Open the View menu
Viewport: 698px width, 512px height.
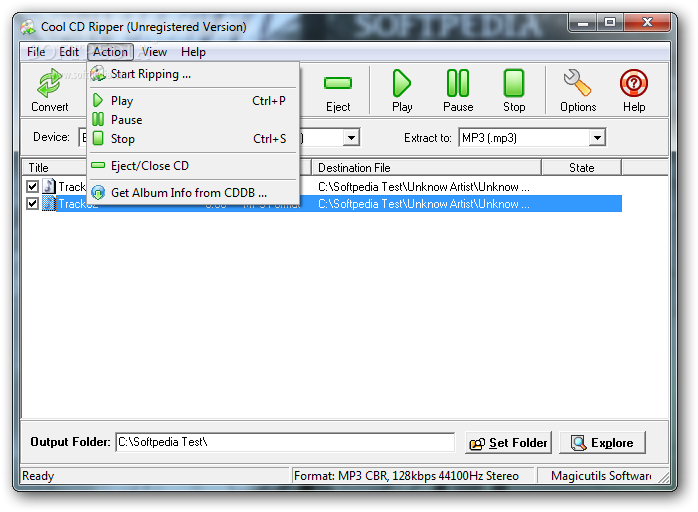coord(154,52)
